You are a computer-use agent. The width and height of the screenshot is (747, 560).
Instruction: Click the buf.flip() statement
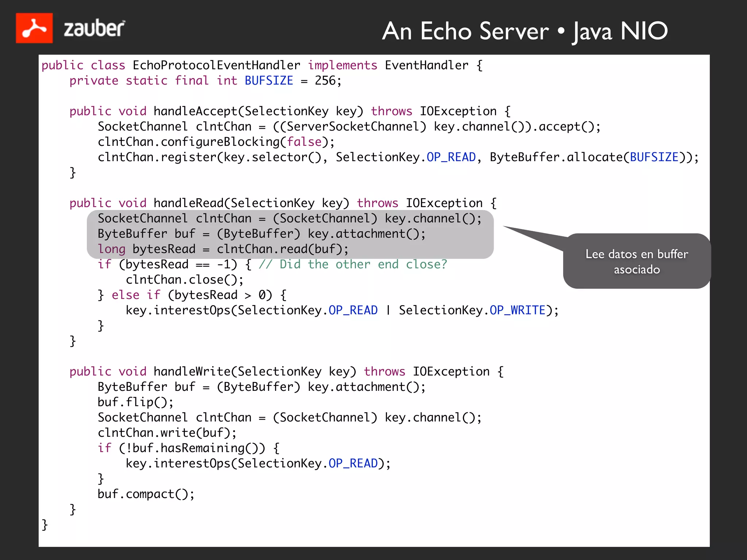[135, 402]
